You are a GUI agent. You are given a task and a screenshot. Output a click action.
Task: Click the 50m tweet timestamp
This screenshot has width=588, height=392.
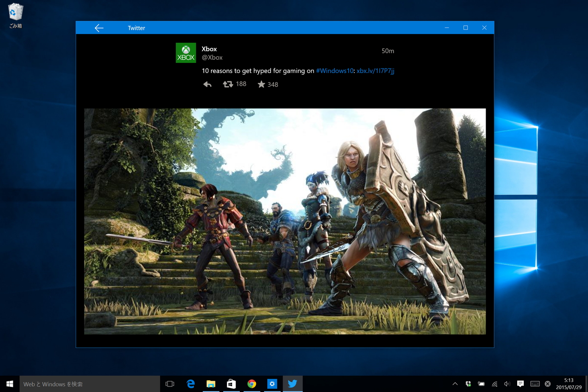[388, 51]
